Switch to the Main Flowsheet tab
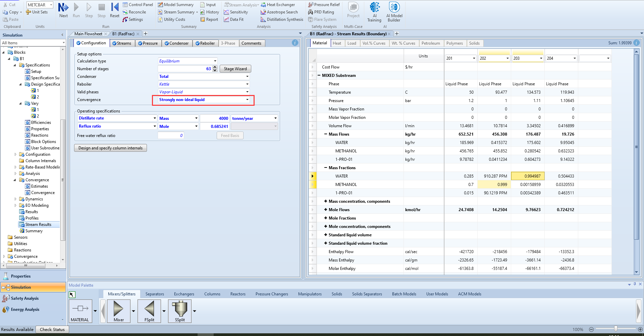Viewport: 644px width, 336px height. tap(88, 34)
